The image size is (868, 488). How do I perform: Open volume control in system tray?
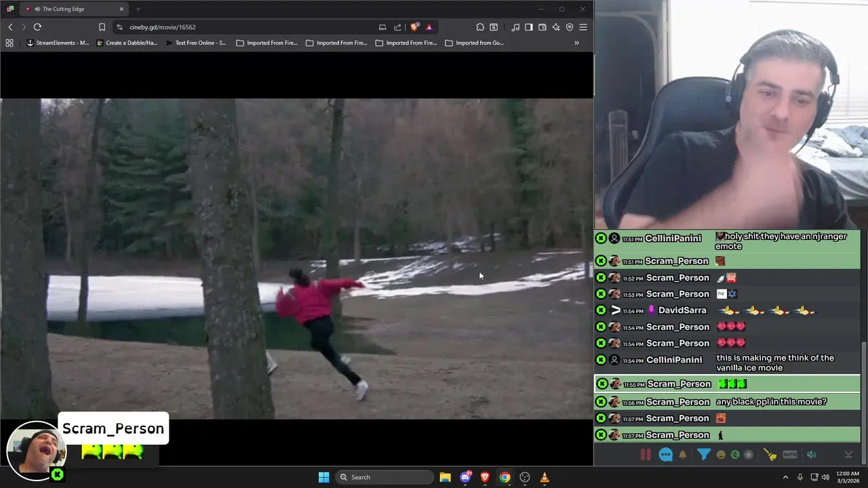[825, 477]
